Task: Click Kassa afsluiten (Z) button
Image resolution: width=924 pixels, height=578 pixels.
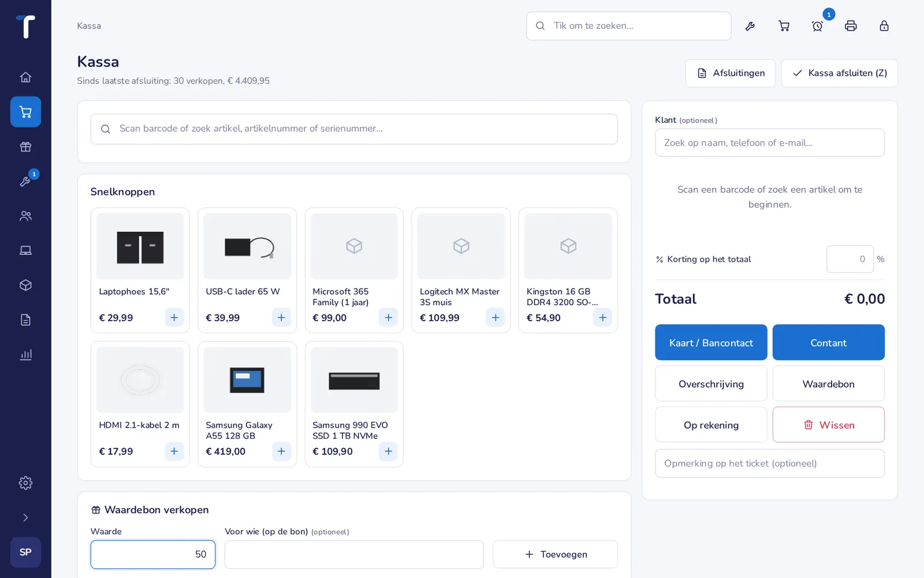Action: (840, 73)
